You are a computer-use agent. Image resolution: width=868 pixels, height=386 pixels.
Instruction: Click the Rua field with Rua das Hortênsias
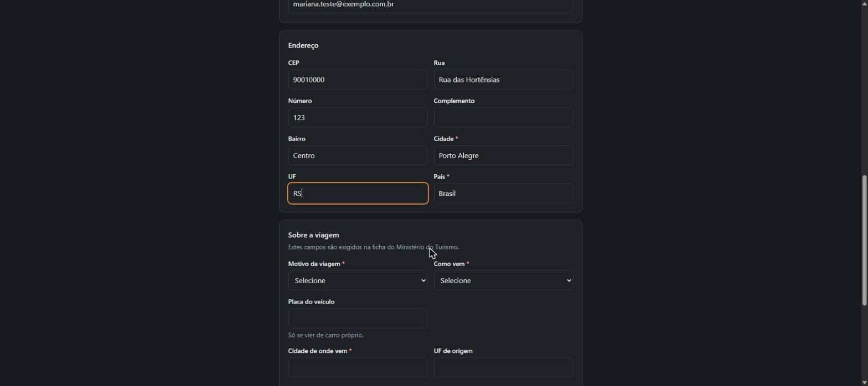[x=503, y=80]
